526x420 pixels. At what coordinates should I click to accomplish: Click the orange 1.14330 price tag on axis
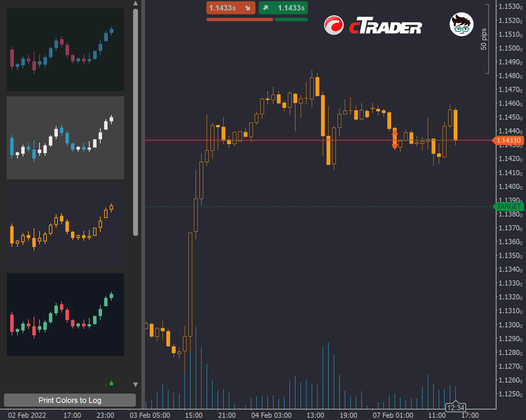pyautogui.click(x=508, y=140)
